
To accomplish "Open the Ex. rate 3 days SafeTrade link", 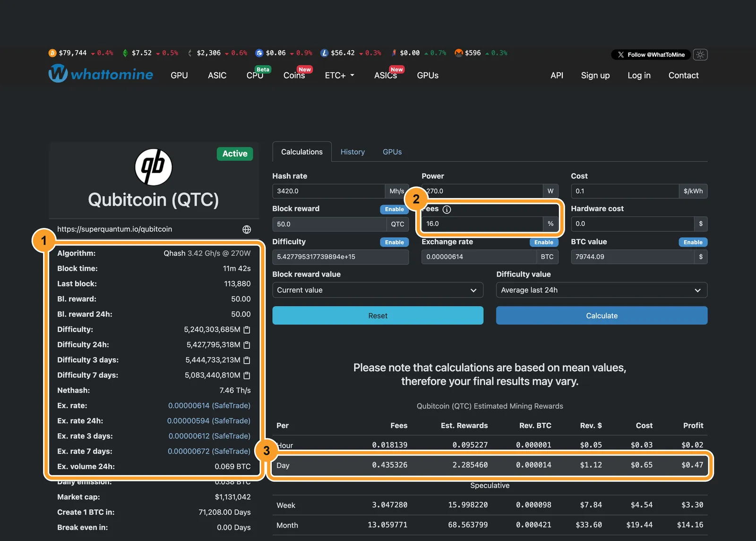I will click(209, 436).
